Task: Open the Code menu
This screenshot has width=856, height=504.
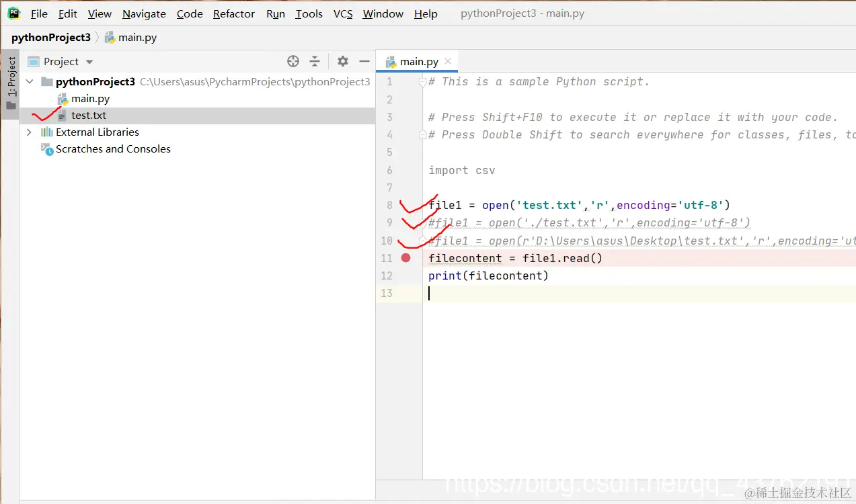Action: (x=190, y=13)
